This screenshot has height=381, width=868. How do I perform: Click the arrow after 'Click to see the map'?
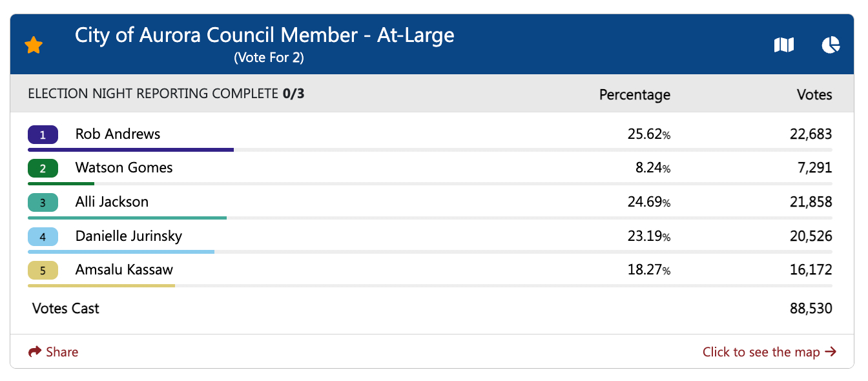[831, 352]
